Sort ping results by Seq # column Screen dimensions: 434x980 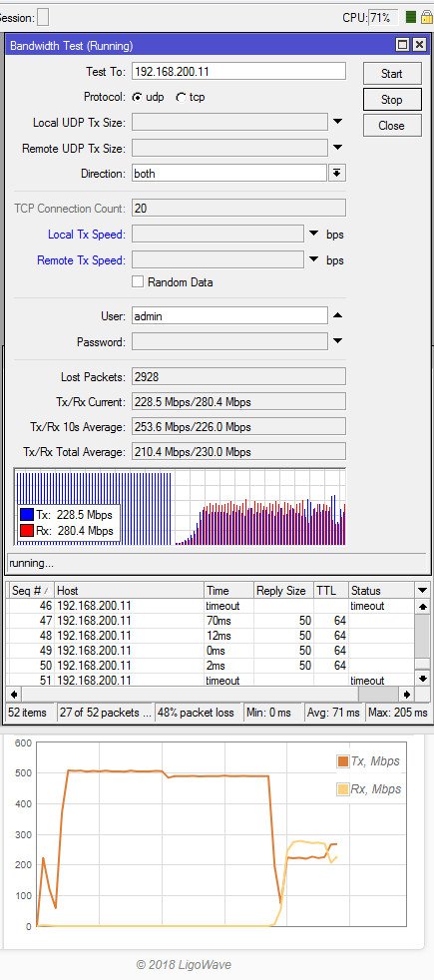[x=29, y=590]
